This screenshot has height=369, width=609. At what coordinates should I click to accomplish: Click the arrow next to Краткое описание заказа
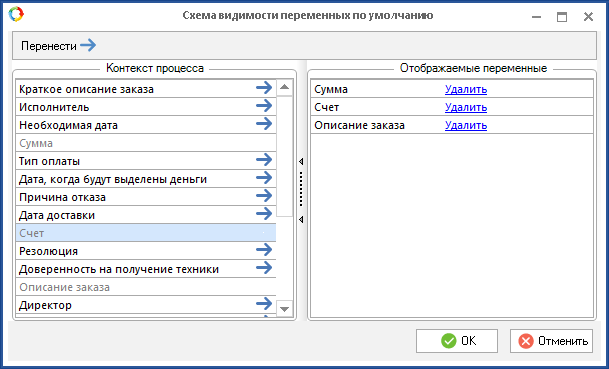click(x=264, y=88)
